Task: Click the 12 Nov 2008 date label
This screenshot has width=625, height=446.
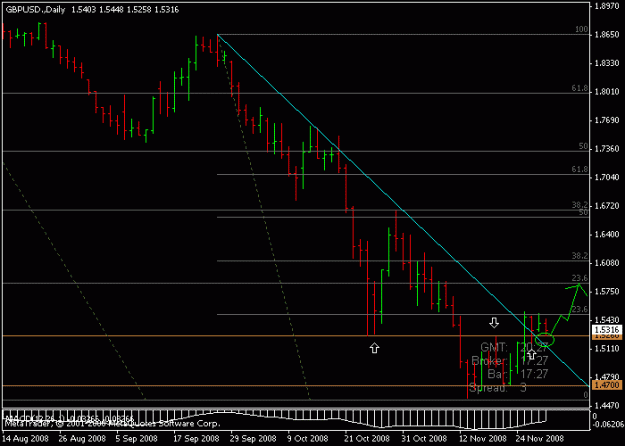Action: [483, 438]
